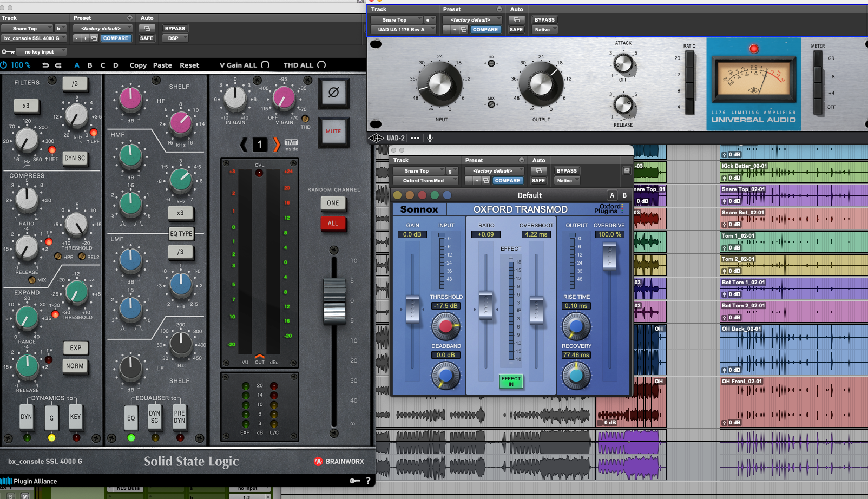
Task: Go to next channel with orange right arrow
Action: point(276,144)
